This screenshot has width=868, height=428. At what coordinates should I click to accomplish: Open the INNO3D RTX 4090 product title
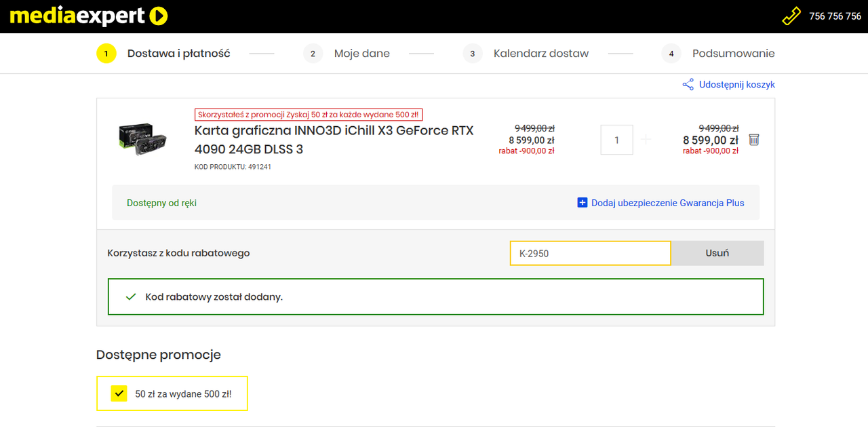(x=334, y=140)
